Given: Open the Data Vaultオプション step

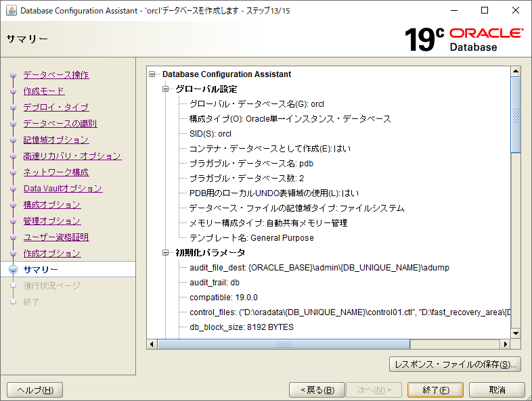Looking at the screenshot, I should pyautogui.click(x=63, y=189).
